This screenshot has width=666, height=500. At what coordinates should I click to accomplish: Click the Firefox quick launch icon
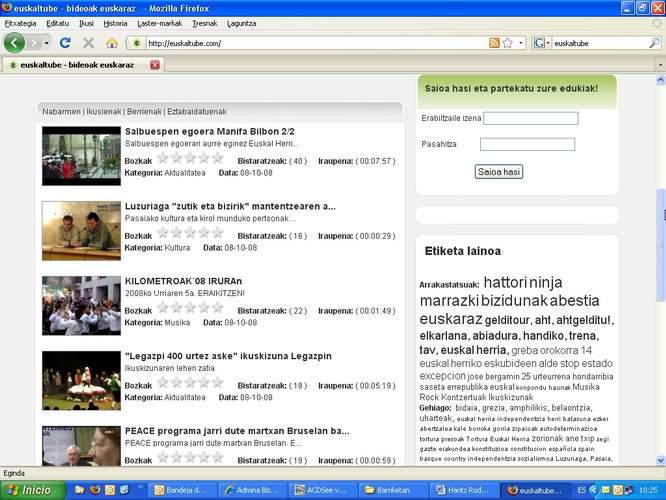[95, 490]
